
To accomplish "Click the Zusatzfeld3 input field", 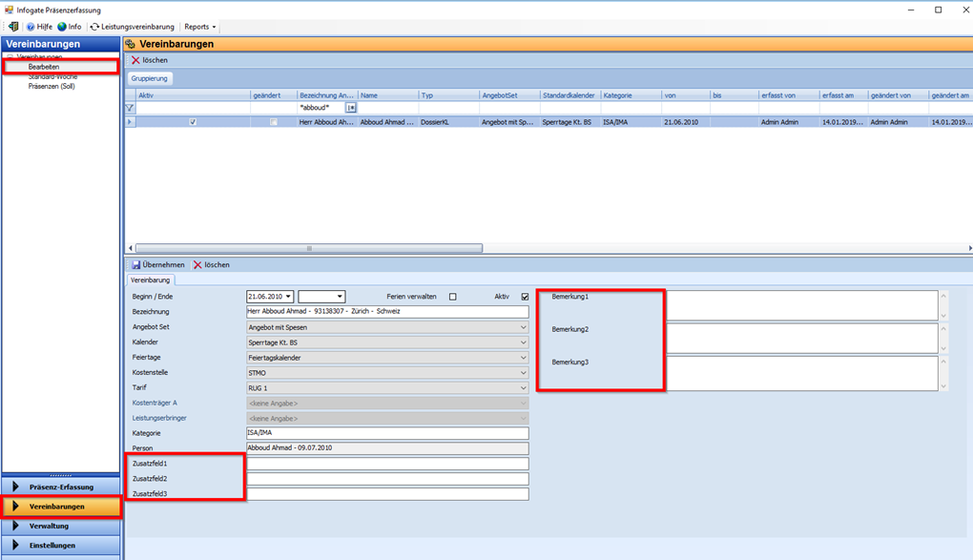I will tap(387, 494).
